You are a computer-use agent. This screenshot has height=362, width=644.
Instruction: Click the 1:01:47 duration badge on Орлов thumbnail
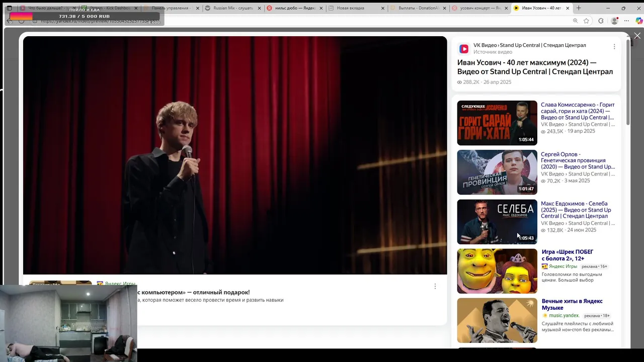(526, 189)
